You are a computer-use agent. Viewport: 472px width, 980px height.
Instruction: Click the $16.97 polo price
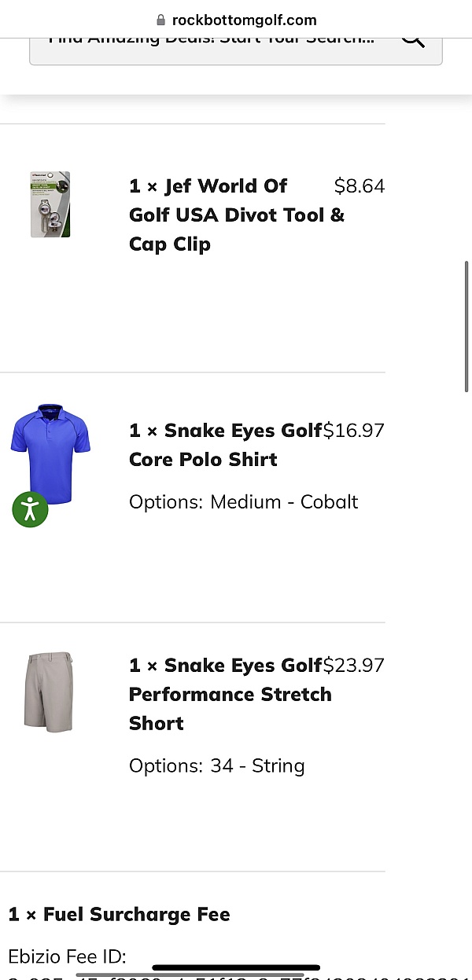click(x=355, y=431)
